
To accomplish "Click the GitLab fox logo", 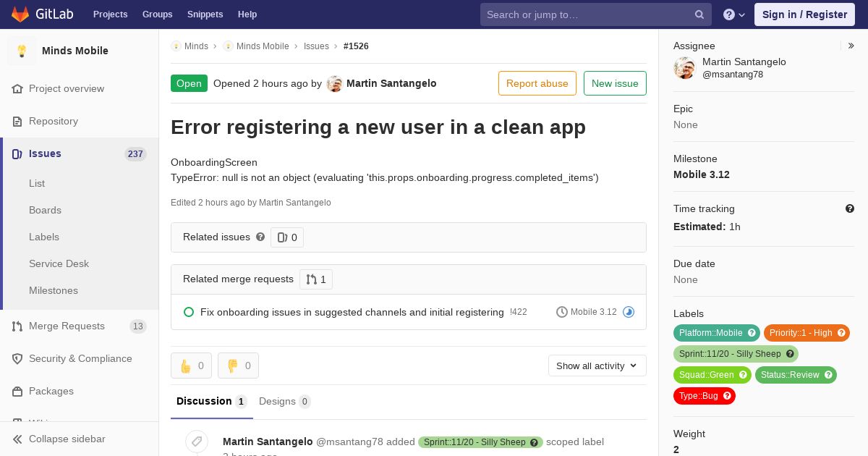I will coord(20,14).
